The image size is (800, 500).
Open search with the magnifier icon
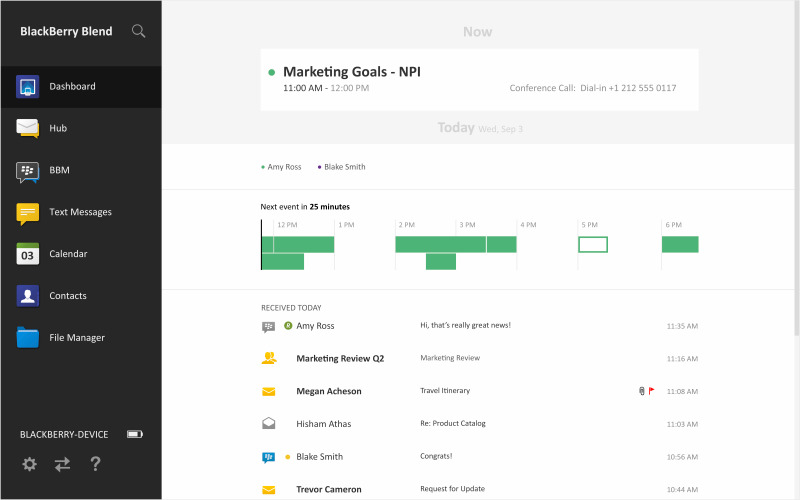pyautogui.click(x=138, y=31)
